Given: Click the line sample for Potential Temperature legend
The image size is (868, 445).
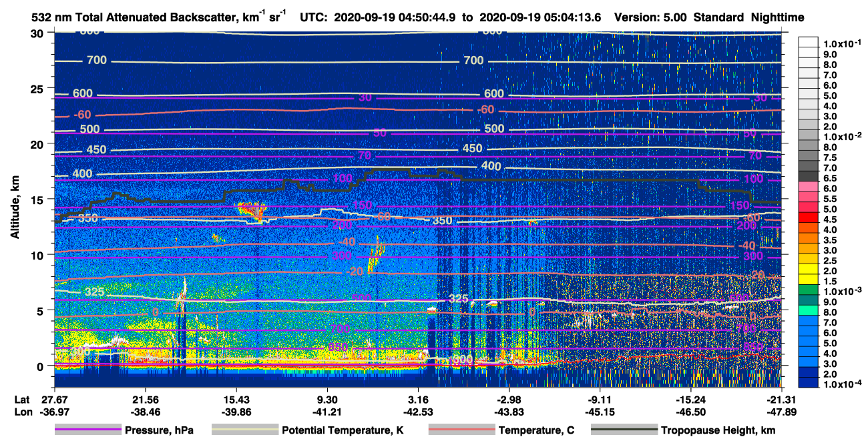Looking at the screenshot, I should (245, 430).
